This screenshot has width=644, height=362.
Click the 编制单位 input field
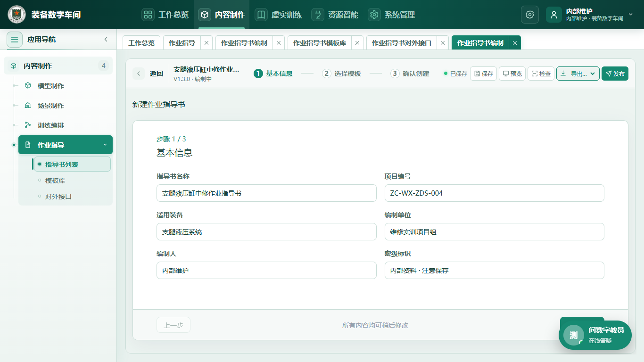[x=494, y=232]
